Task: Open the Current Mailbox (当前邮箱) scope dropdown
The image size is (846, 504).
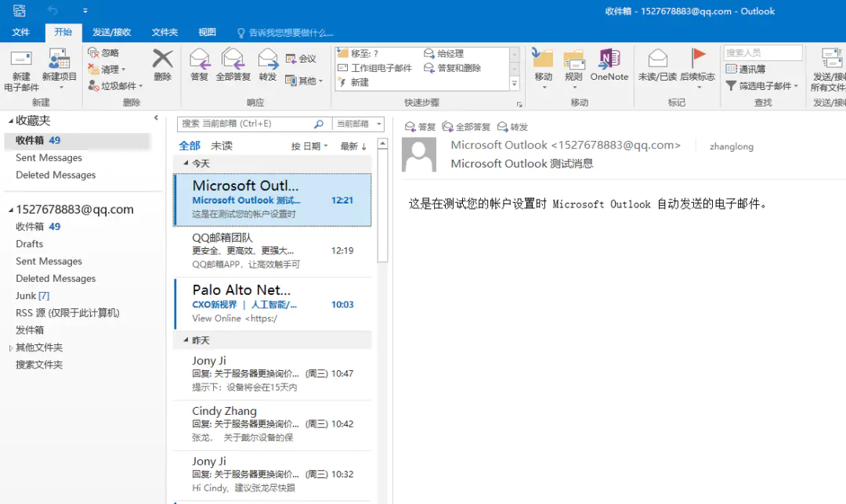Action: tap(359, 124)
